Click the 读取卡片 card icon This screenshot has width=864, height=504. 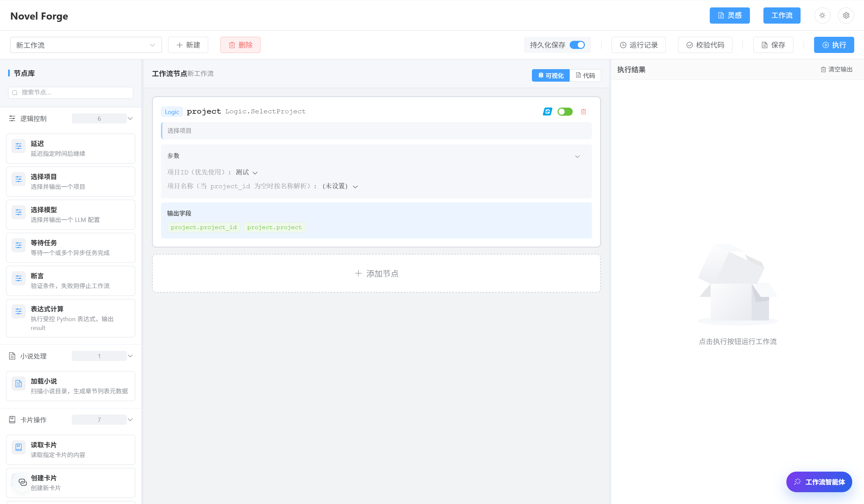(x=19, y=447)
